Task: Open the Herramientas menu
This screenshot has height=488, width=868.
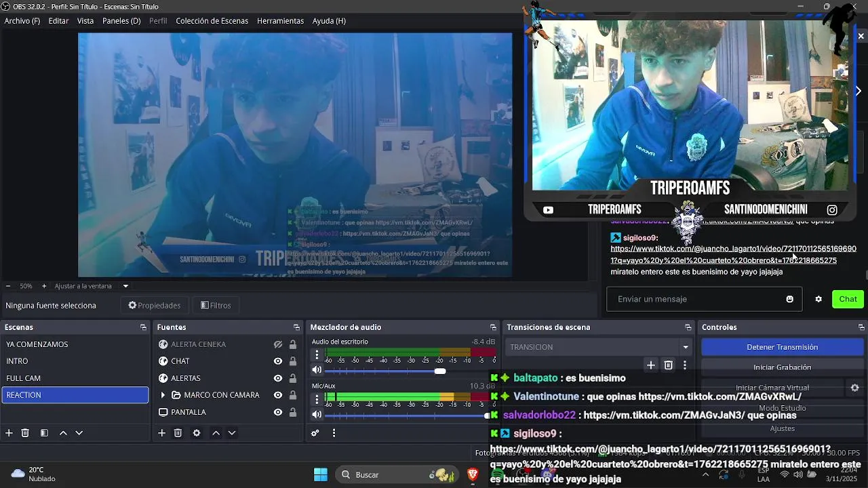Action: click(280, 21)
